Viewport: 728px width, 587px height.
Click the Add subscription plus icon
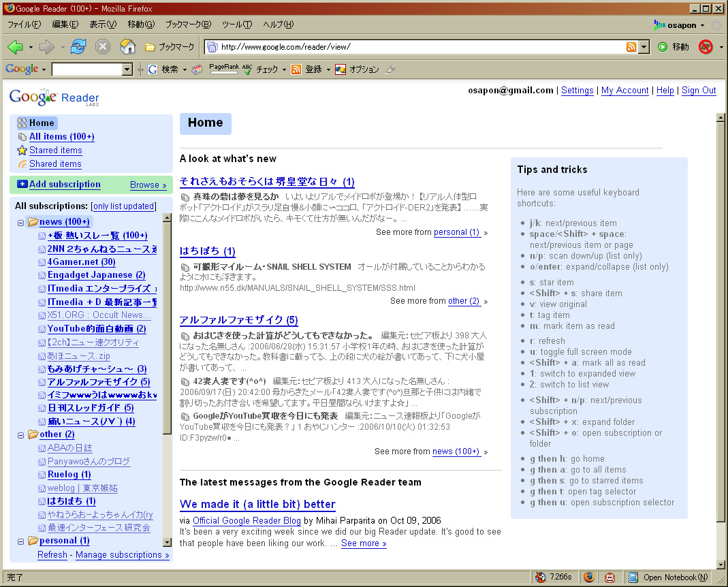(22, 184)
